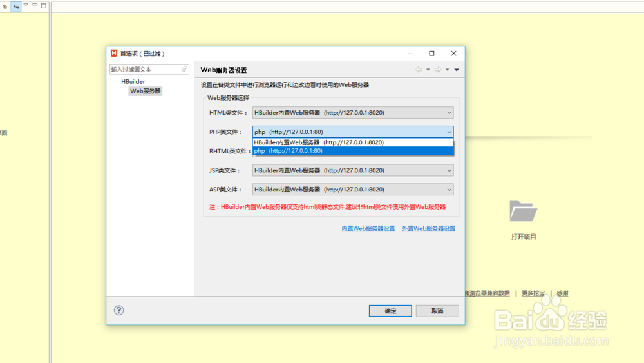Open the JSP类文件 server dropdown
644x363 pixels.
[353, 170]
